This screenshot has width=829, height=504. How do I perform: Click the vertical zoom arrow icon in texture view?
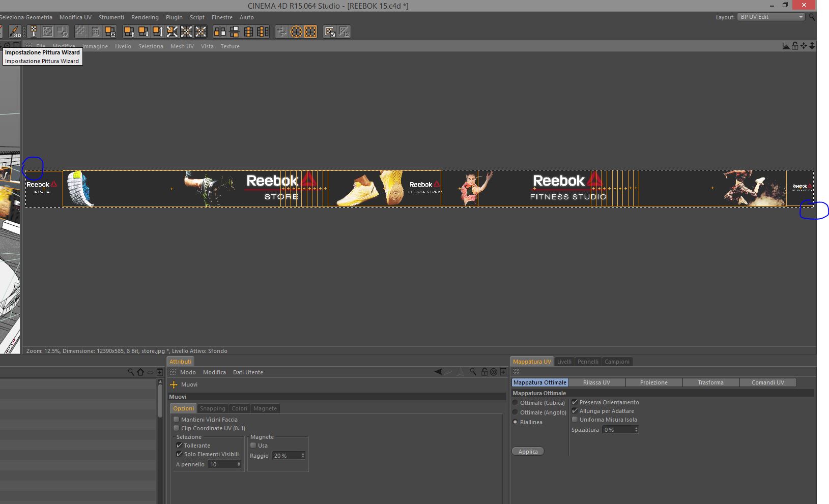click(812, 46)
